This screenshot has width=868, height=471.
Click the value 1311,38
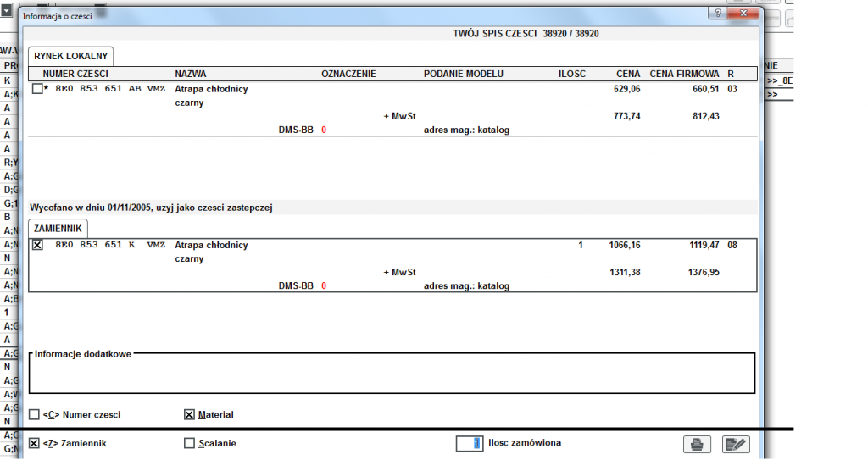pyautogui.click(x=625, y=272)
